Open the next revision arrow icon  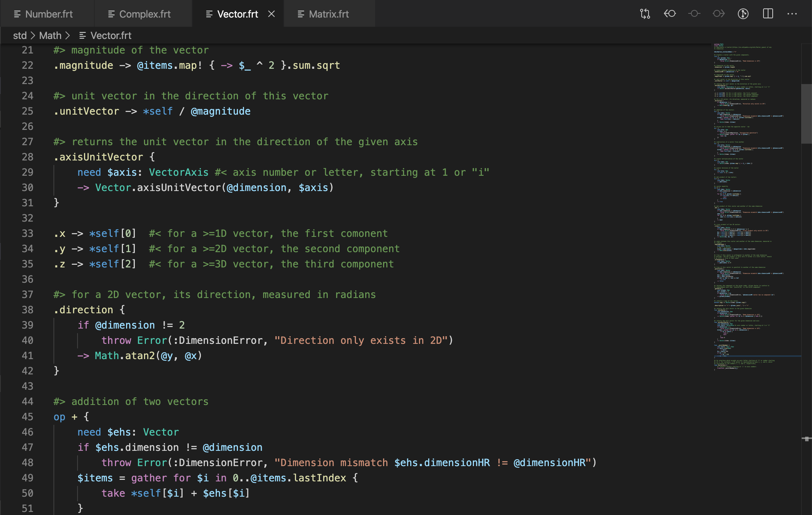click(x=718, y=14)
